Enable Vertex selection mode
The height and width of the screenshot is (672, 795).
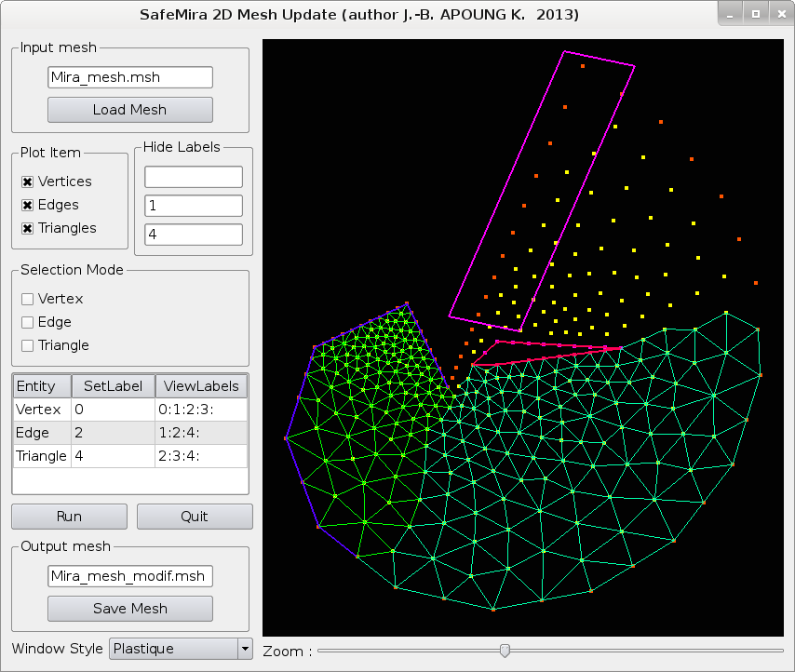point(28,300)
